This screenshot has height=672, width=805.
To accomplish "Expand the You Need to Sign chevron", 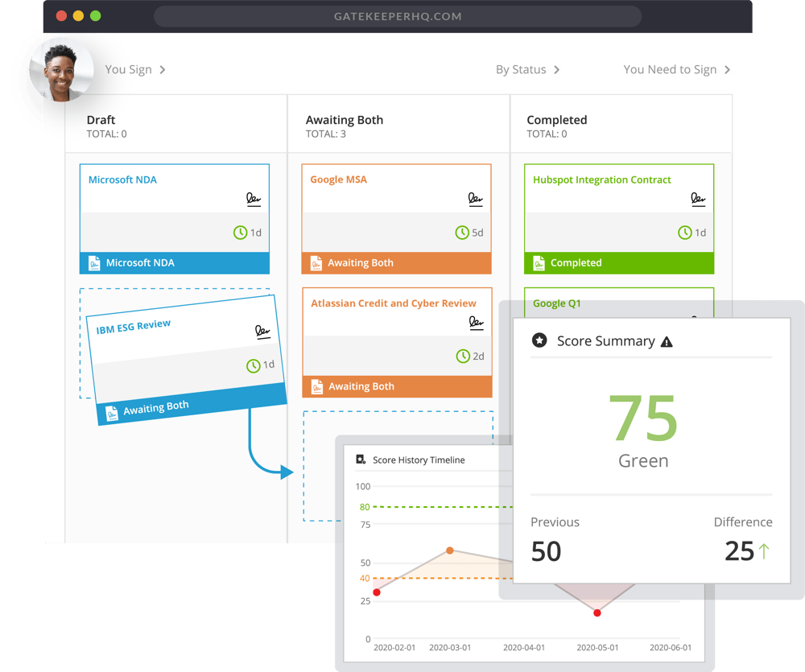I will [727, 70].
